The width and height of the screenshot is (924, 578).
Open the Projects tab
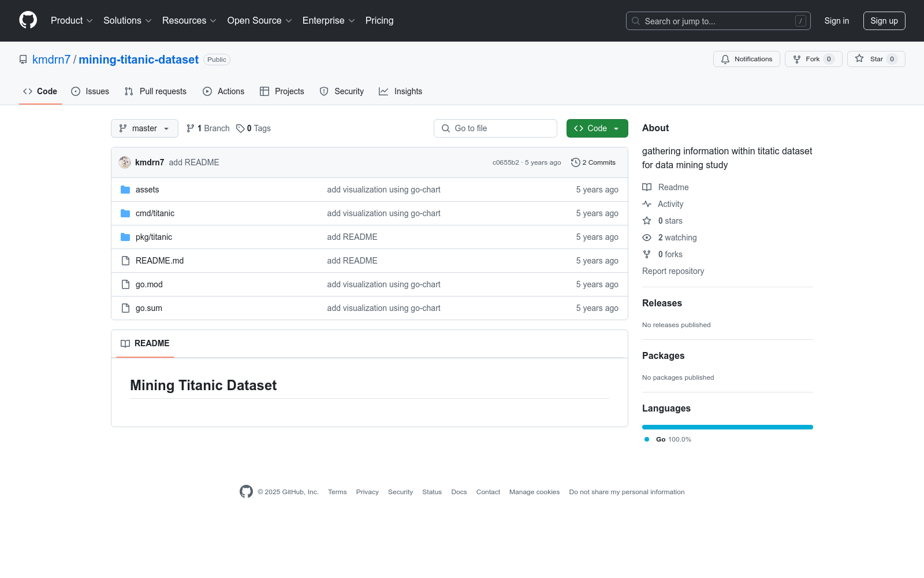[x=282, y=91]
